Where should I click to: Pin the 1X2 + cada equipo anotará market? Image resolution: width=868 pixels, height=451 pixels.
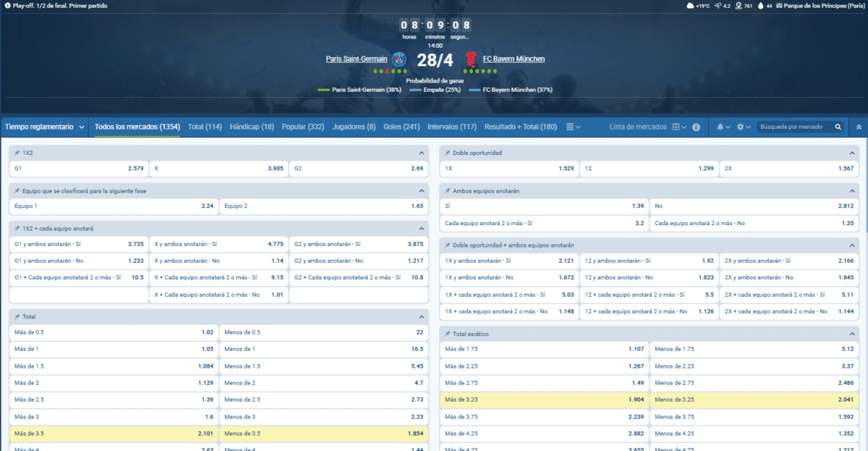coord(17,228)
